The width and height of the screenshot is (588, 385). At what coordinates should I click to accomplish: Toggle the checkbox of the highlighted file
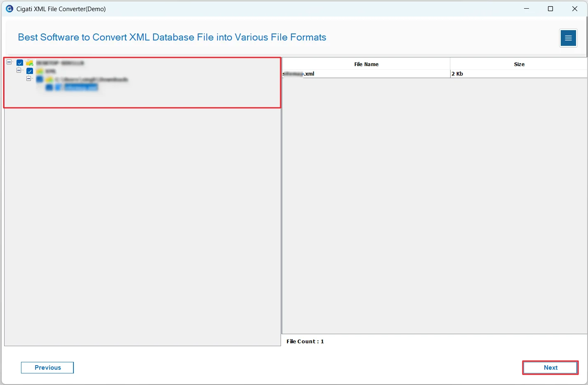pyautogui.click(x=49, y=87)
